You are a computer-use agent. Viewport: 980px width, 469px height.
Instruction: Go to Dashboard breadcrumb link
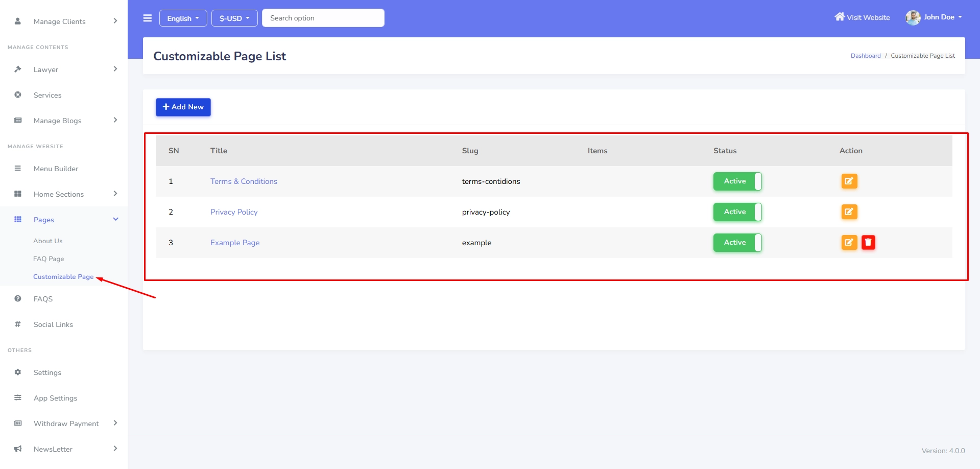866,56
